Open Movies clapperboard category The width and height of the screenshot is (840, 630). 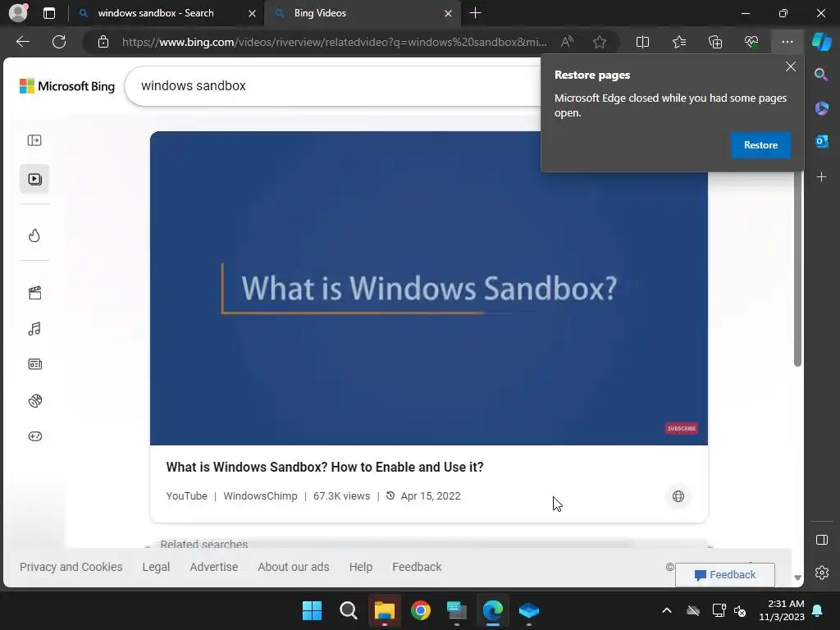pyautogui.click(x=34, y=293)
